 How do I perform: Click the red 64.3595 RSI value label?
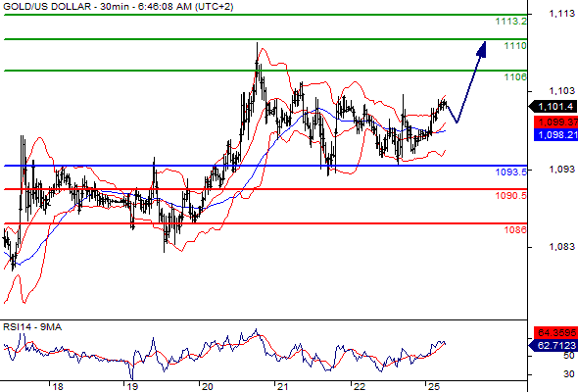click(x=555, y=332)
